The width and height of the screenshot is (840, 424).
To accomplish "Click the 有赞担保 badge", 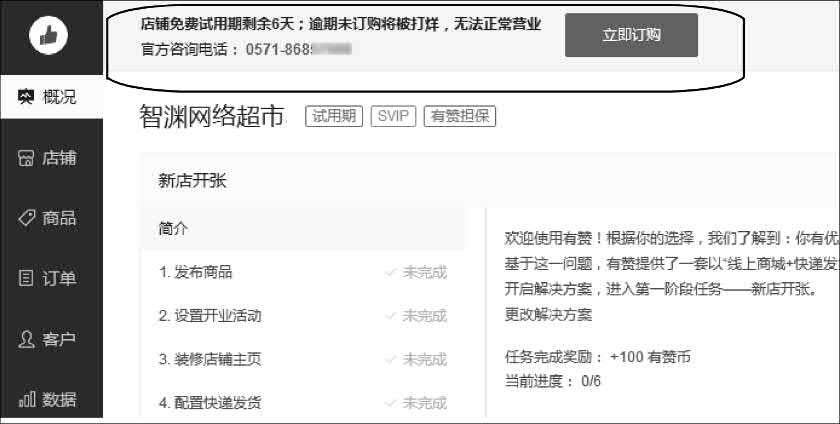I will (x=460, y=116).
